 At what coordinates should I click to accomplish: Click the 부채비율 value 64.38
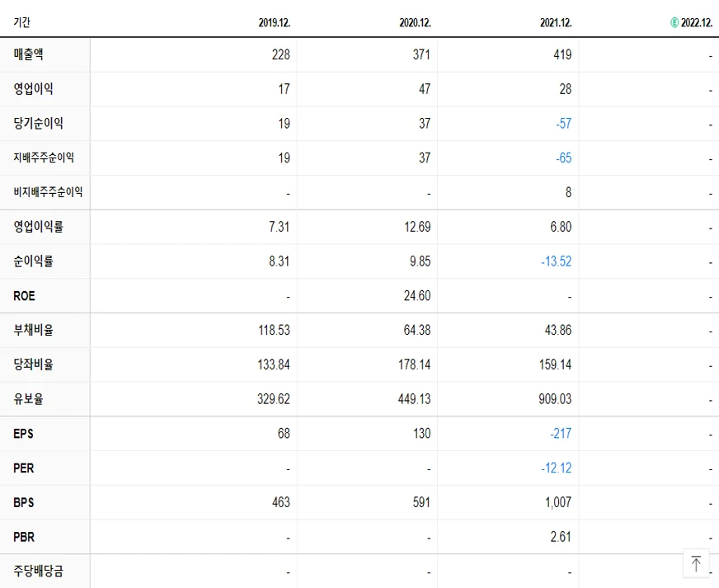[417, 330]
